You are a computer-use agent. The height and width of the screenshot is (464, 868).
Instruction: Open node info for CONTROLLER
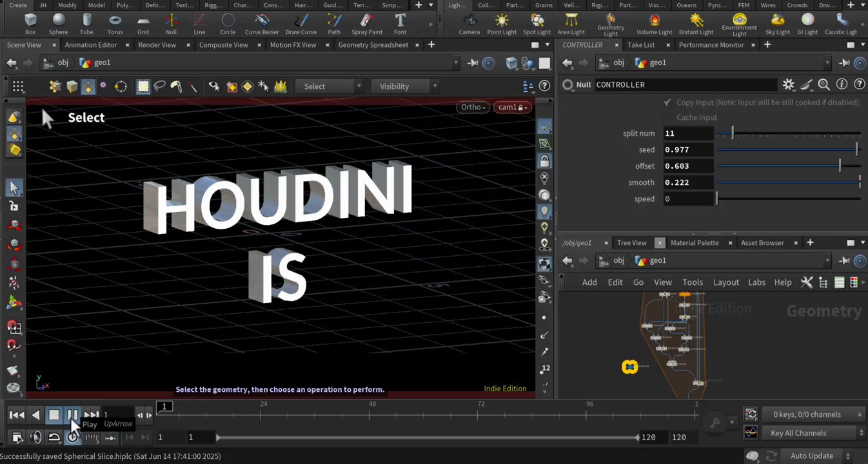tap(842, 84)
